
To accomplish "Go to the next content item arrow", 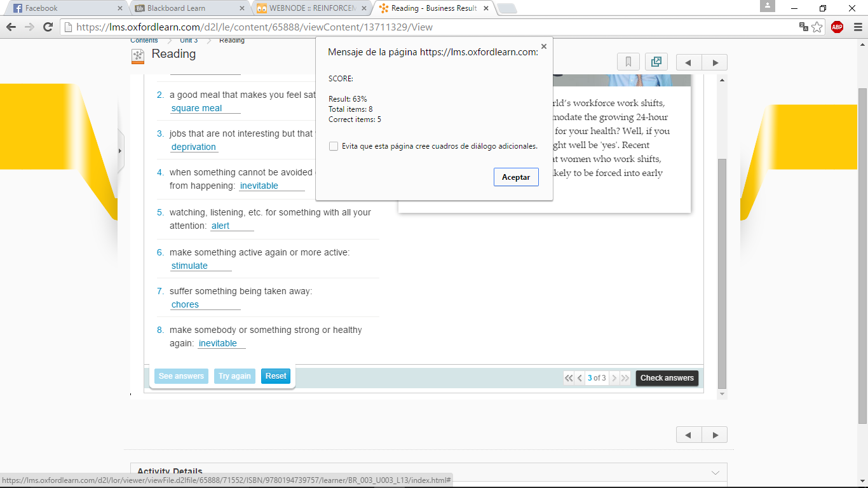I will 715,62.
